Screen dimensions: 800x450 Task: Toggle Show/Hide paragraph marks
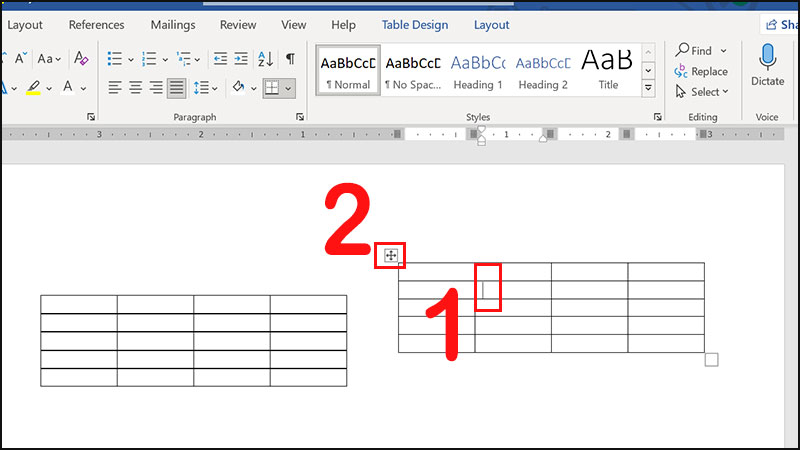pyautogui.click(x=290, y=59)
